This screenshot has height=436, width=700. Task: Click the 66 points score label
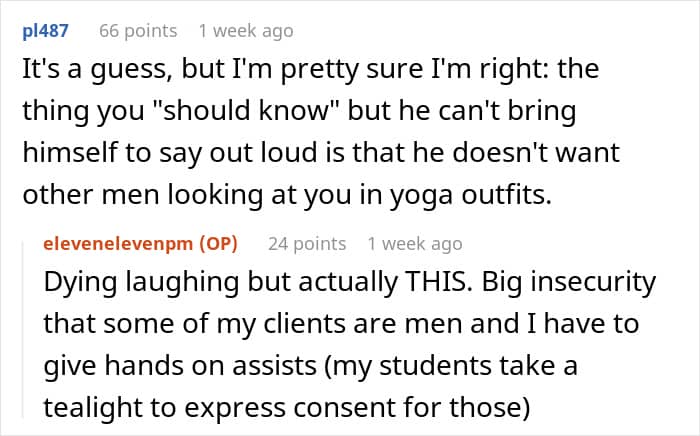[138, 31]
